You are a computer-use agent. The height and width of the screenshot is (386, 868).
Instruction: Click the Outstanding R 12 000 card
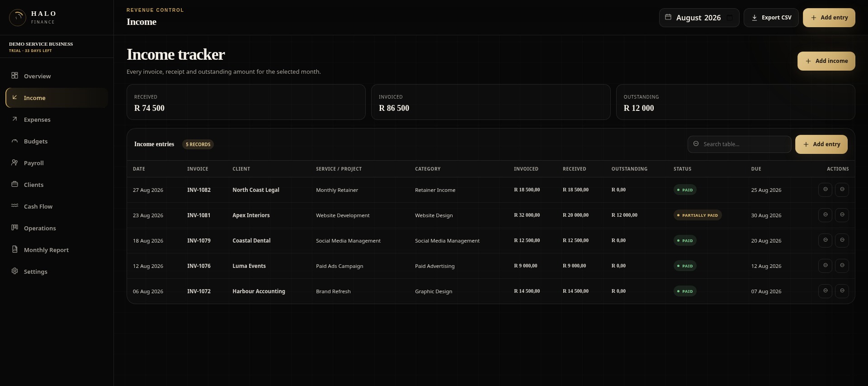tap(736, 102)
